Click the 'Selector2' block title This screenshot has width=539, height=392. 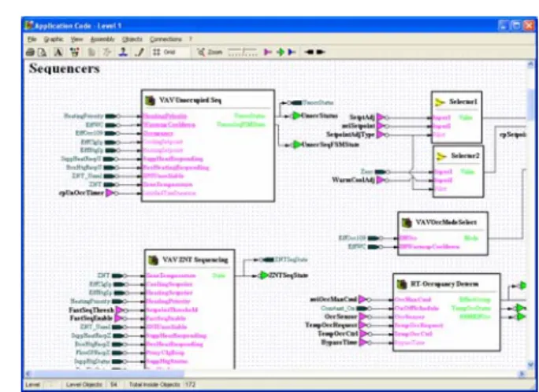point(465,156)
